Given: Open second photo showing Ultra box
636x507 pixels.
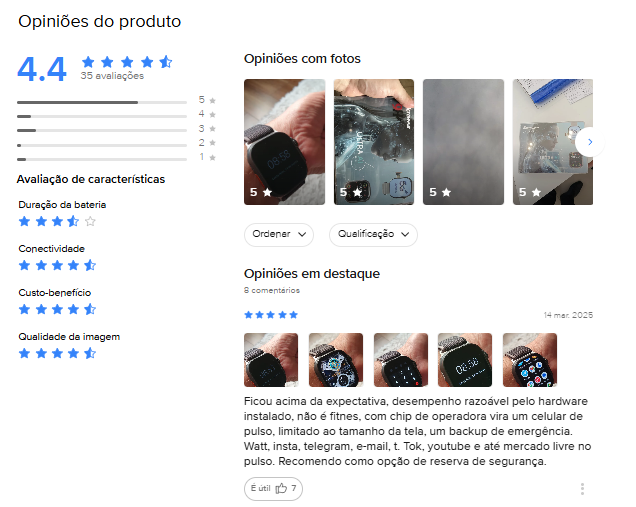Looking at the screenshot, I should [374, 142].
